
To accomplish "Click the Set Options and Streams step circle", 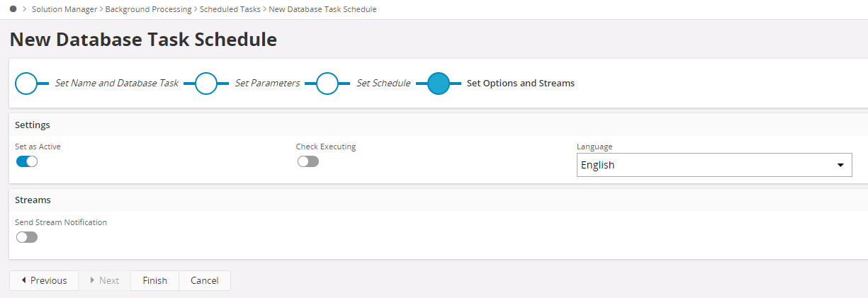I will pos(439,84).
